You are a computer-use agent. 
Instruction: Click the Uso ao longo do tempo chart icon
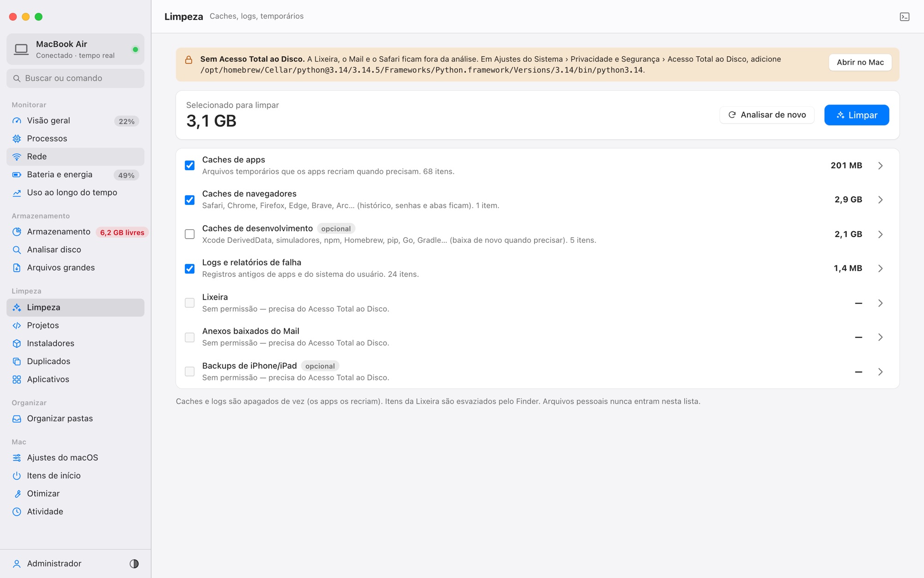(x=17, y=193)
